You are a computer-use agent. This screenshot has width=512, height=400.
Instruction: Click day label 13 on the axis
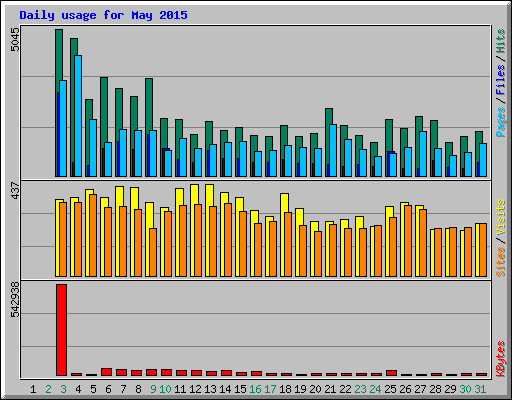point(210,389)
